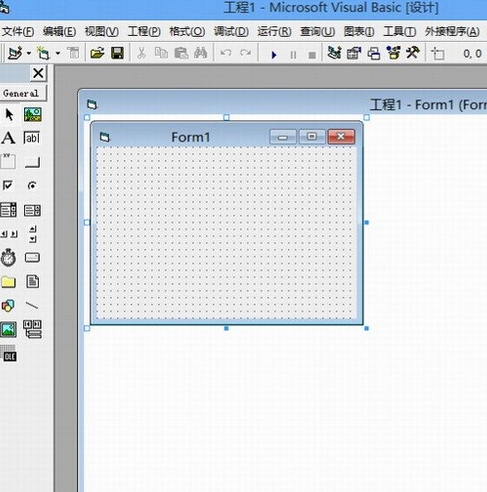Click the Break pause button
The image size is (487, 492).
[293, 55]
